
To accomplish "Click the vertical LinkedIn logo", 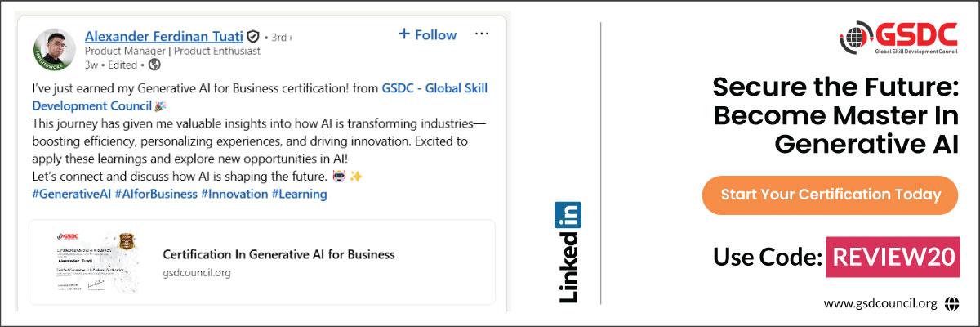I will click(568, 253).
